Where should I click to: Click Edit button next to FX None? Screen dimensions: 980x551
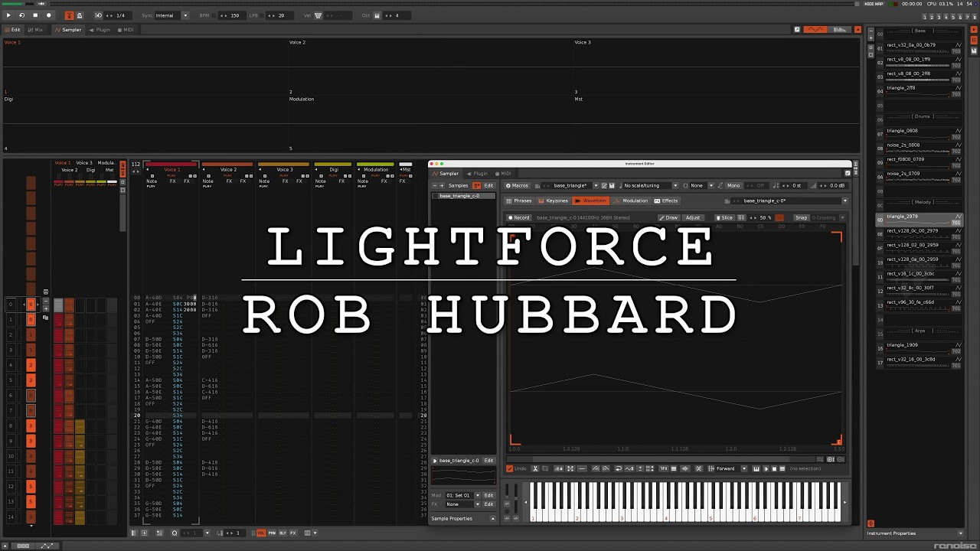[488, 504]
